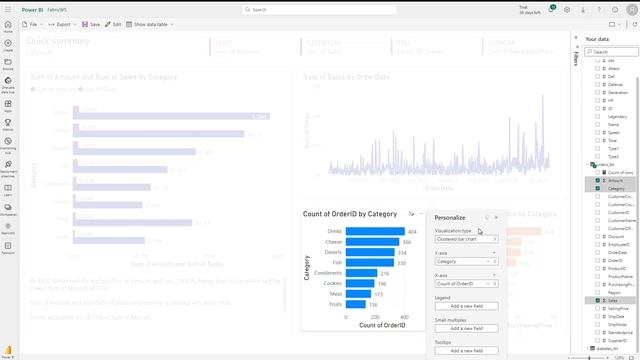Click the Power BI experience switcher icon
This screenshot has width=640, height=360.
[x=8, y=352]
